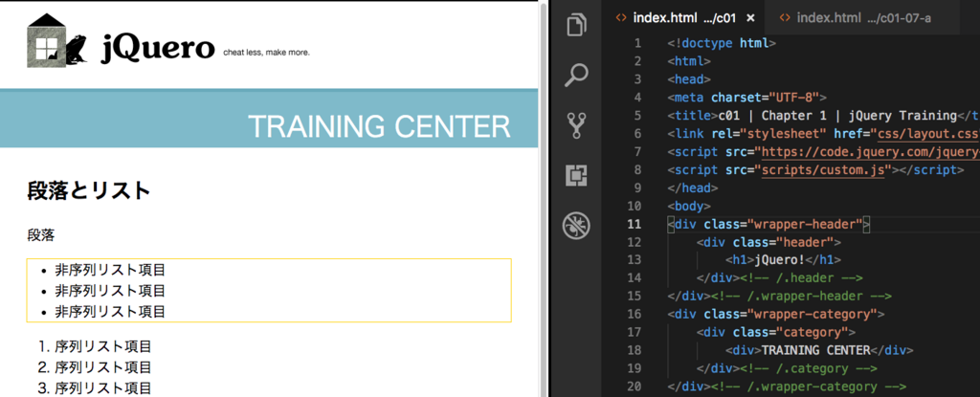Open the Search view in activity bar
980x397 pixels.
click(576, 76)
